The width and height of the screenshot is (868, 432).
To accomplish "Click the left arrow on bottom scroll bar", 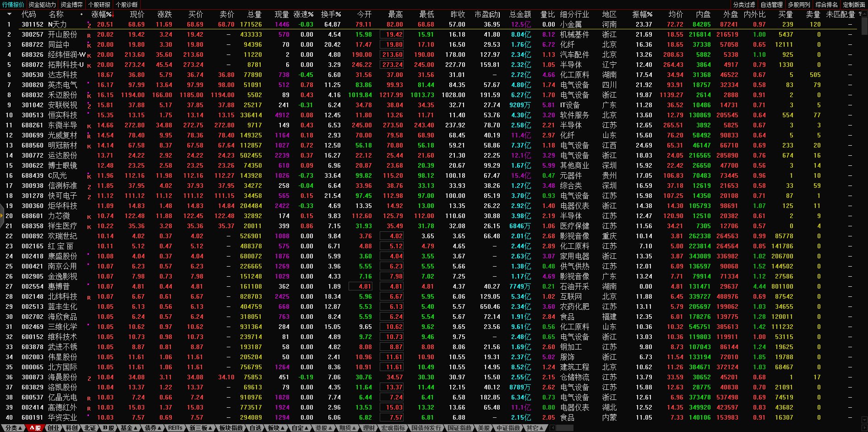I will pyautogui.click(x=552, y=428).
